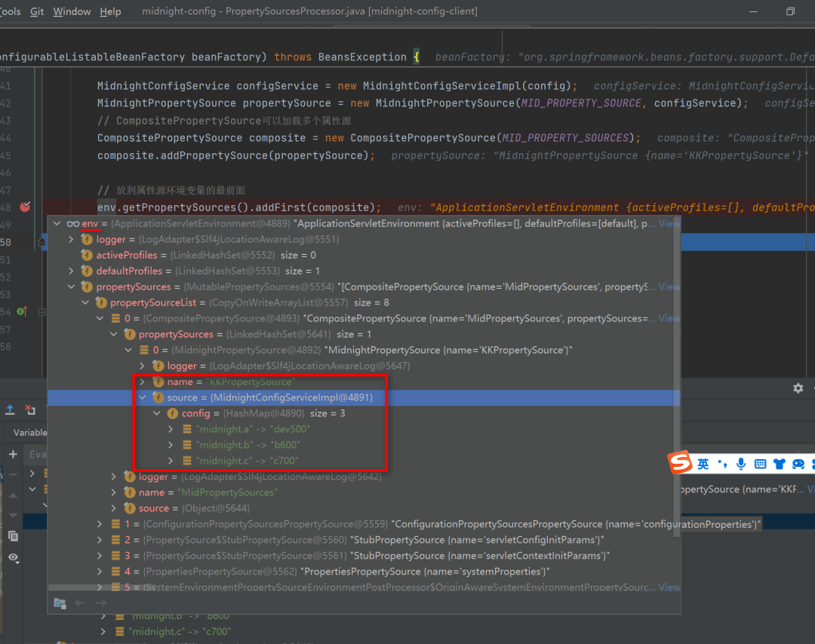Click the Sogou microphone voice input icon

[x=741, y=464]
